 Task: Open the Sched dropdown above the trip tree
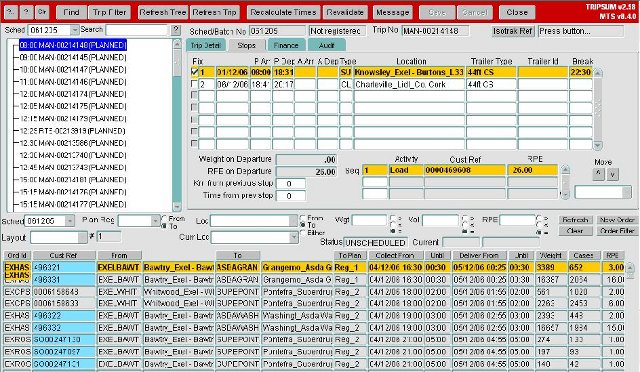74,30
